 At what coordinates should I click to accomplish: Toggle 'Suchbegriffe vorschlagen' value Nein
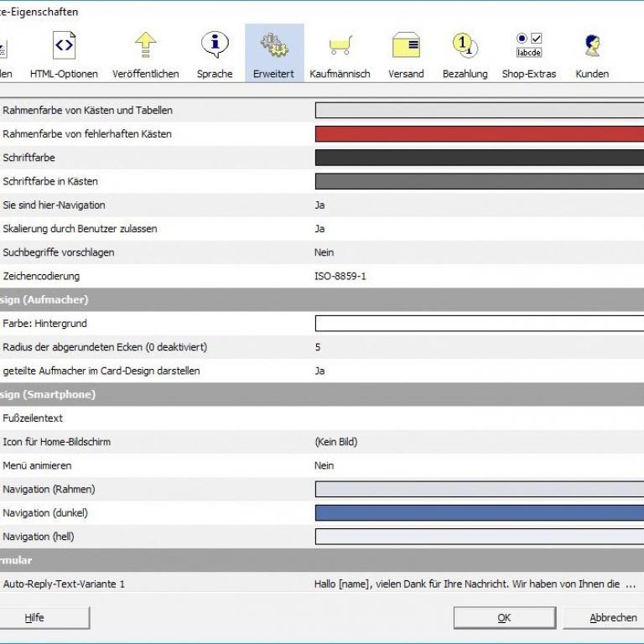click(324, 252)
